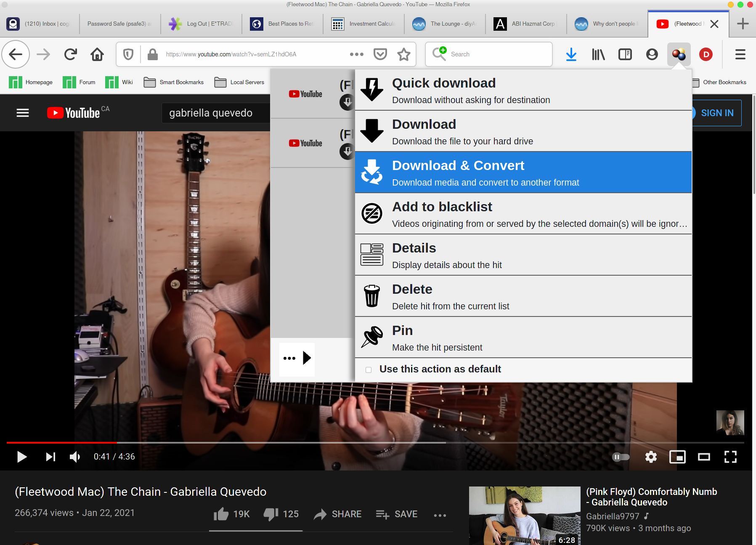Switch to theater mode
This screenshot has height=545, width=756.
tap(704, 457)
